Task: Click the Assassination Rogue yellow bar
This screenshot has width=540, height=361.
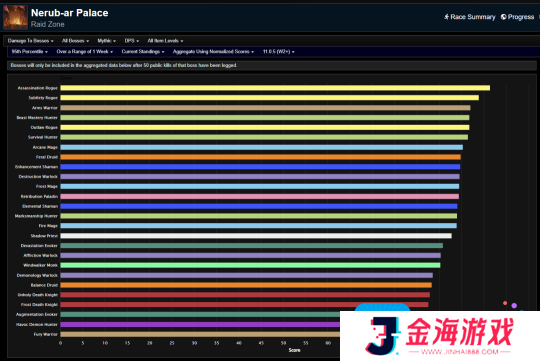Action: click(x=275, y=88)
